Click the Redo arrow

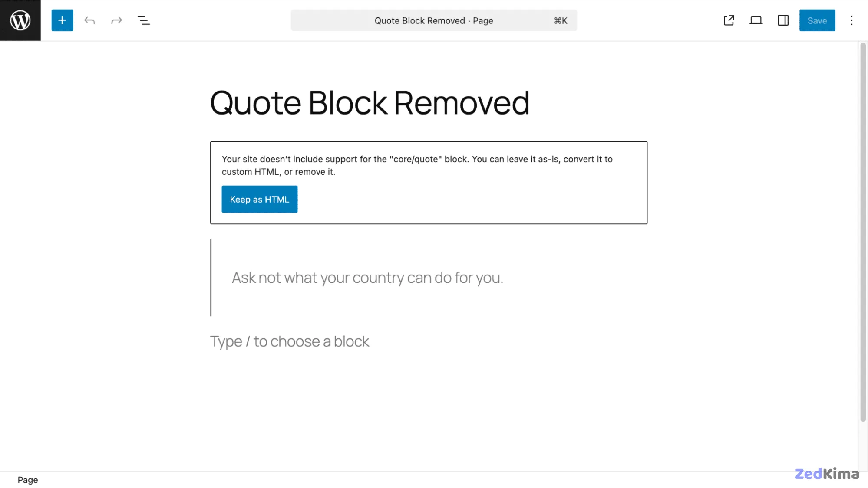[x=116, y=20]
